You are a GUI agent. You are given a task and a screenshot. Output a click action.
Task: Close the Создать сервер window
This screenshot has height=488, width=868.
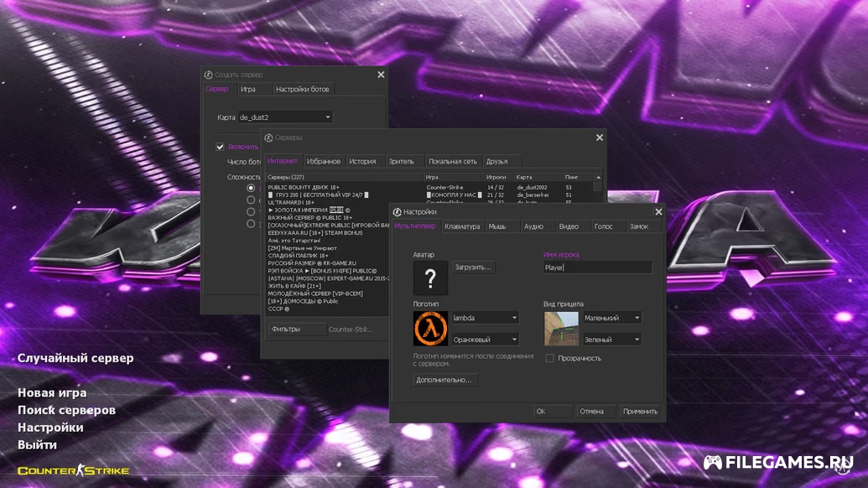click(x=381, y=75)
